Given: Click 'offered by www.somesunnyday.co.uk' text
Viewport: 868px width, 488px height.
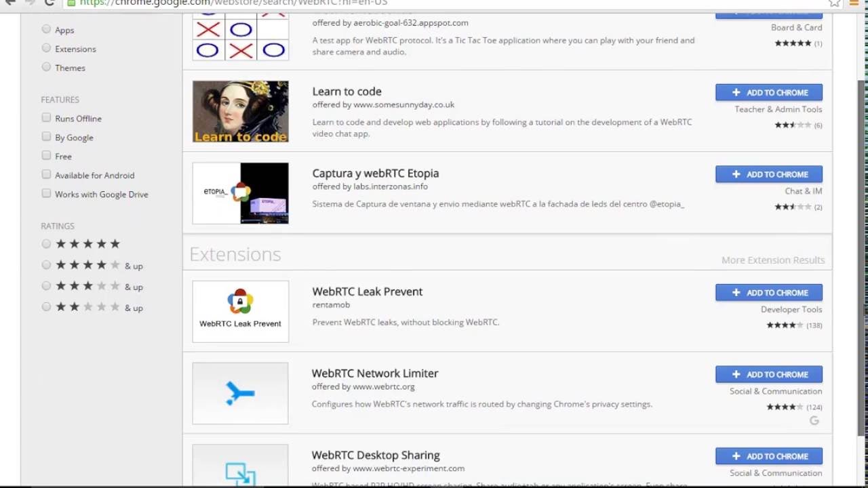Looking at the screenshot, I should tap(383, 105).
